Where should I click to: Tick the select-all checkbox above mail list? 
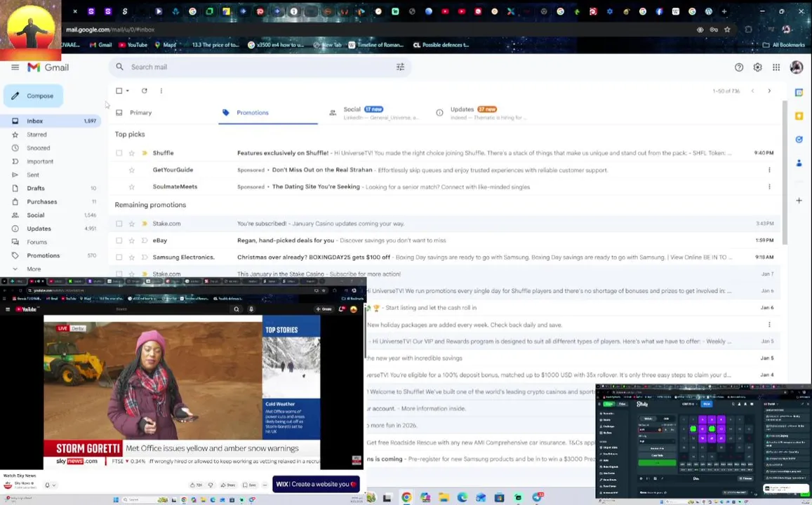click(x=119, y=90)
